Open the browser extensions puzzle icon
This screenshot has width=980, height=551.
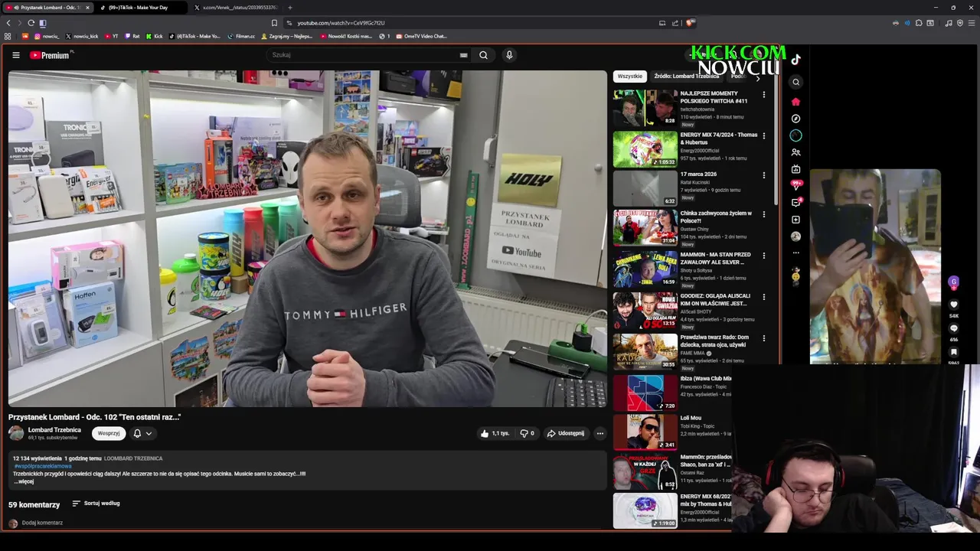919,23
